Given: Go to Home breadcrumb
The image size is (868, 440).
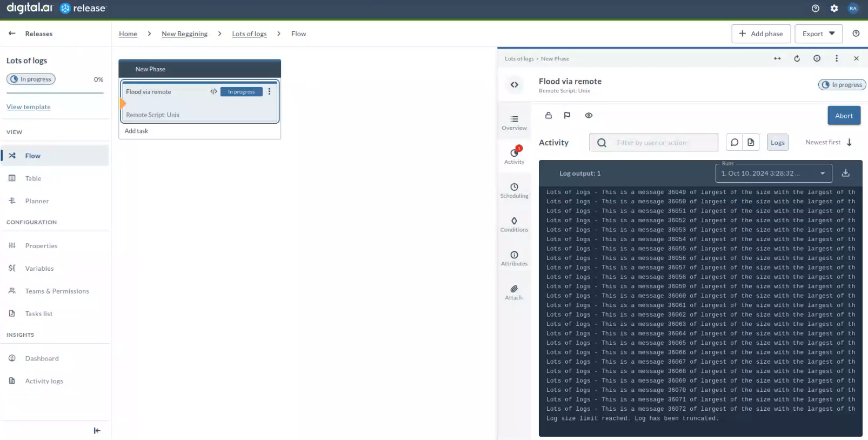Looking at the screenshot, I should click(128, 34).
